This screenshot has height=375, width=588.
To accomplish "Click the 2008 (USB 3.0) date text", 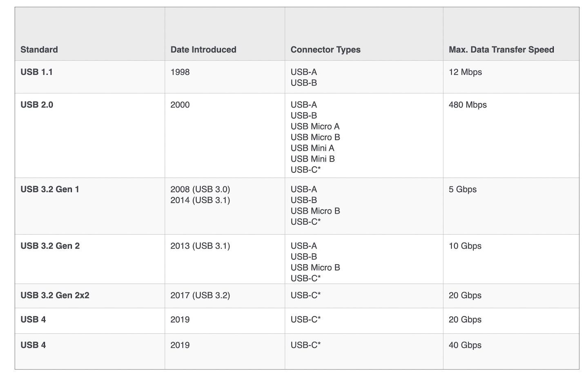I will pyautogui.click(x=200, y=189).
